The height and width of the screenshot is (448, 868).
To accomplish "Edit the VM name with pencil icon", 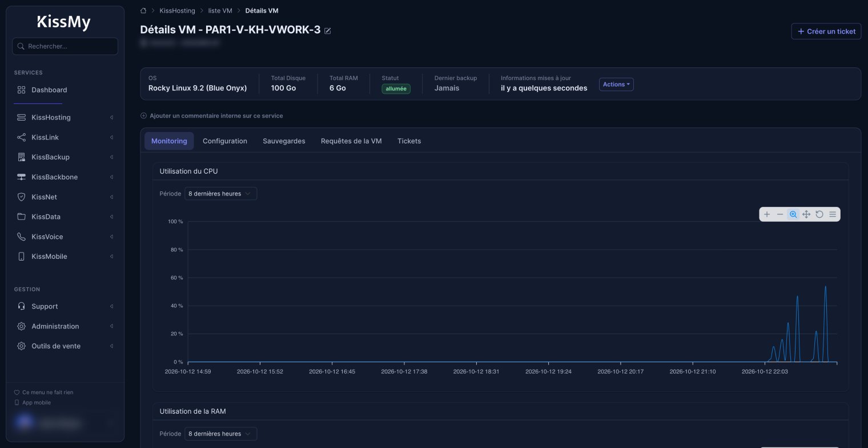I will tap(328, 31).
